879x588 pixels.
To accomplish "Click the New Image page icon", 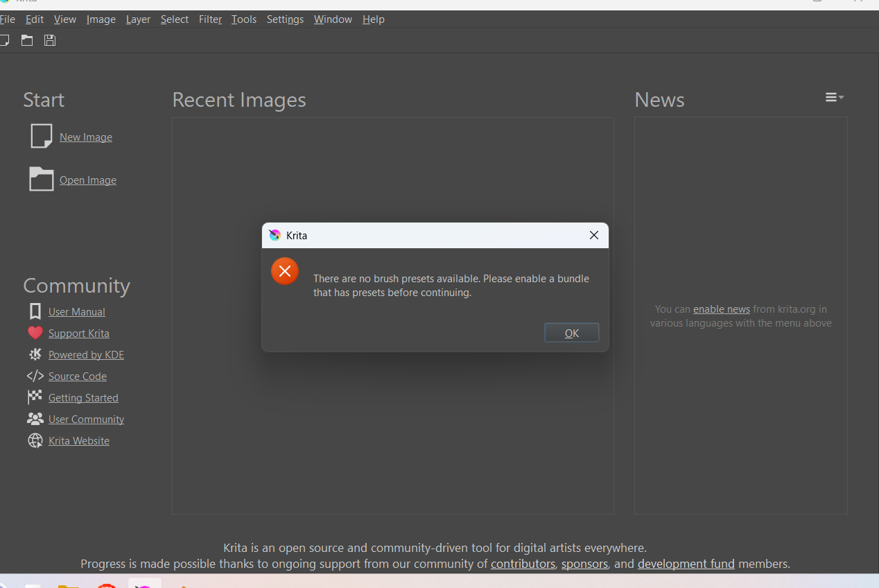I will (42, 136).
